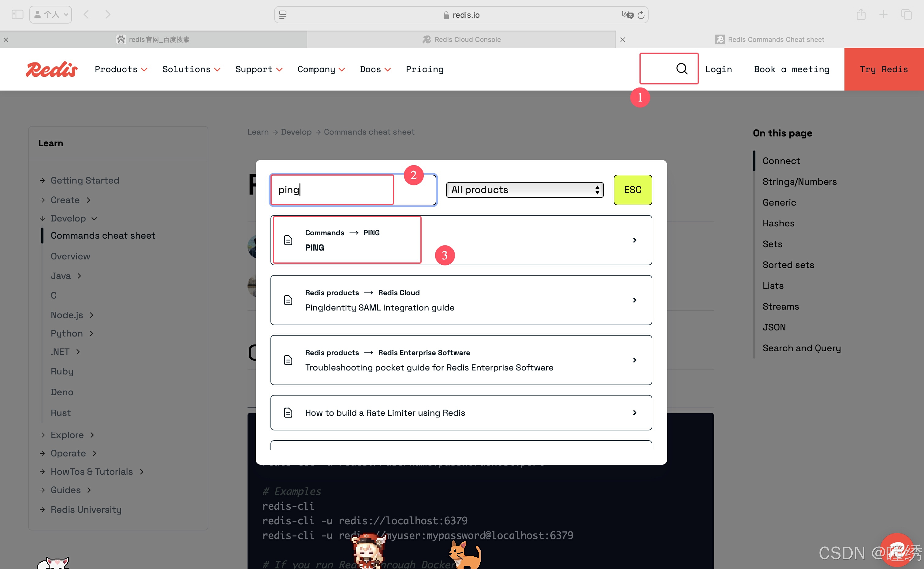The width and height of the screenshot is (924, 569).
Task: Expand the Products menu
Action: pyautogui.click(x=121, y=69)
